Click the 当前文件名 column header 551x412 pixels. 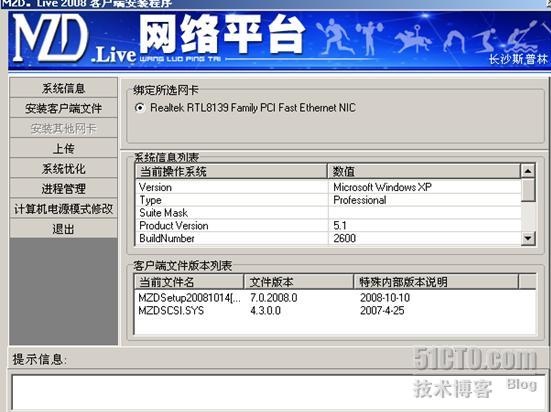pos(189,282)
